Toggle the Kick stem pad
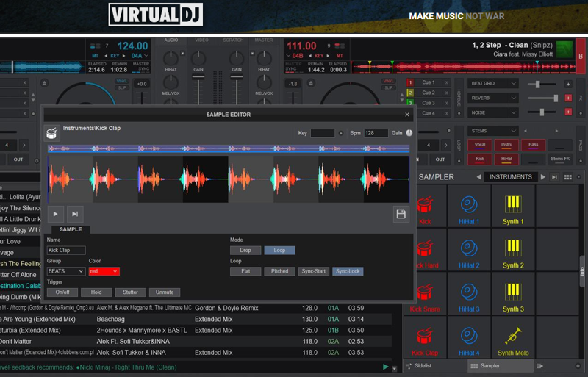 (480, 159)
